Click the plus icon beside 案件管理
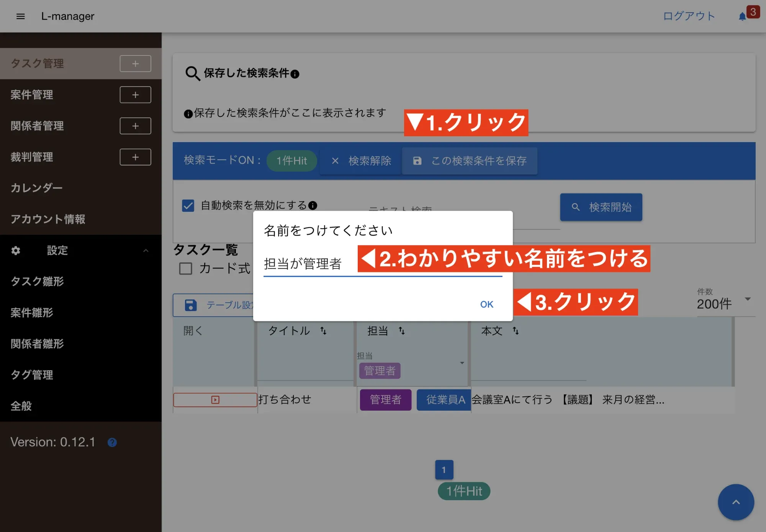This screenshot has height=532, width=766. pos(135,95)
